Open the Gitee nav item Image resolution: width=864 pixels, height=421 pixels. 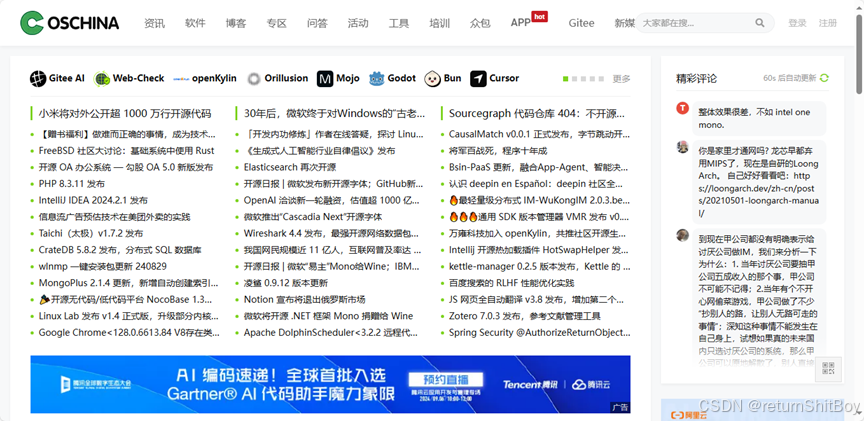tap(581, 23)
